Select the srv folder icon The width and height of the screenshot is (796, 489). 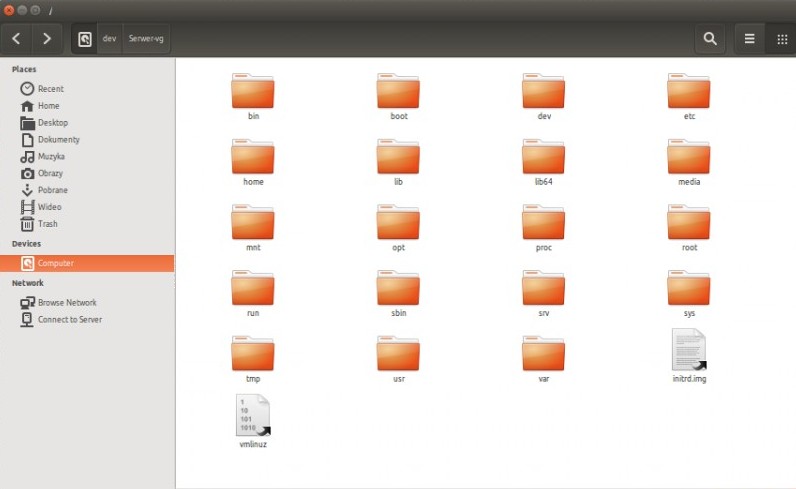544,288
